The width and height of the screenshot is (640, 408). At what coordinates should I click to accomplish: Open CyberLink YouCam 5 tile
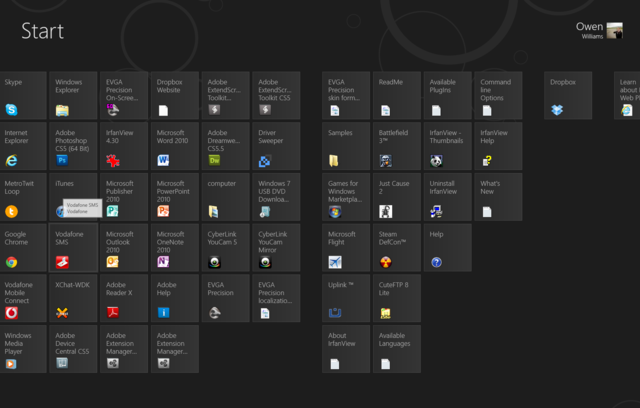(225, 248)
